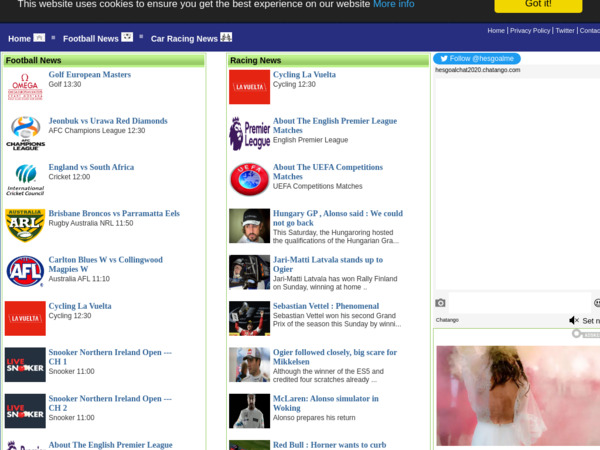This screenshot has width=600, height=450.
Task: Open Ogier followed closely article
Action: 335,357
